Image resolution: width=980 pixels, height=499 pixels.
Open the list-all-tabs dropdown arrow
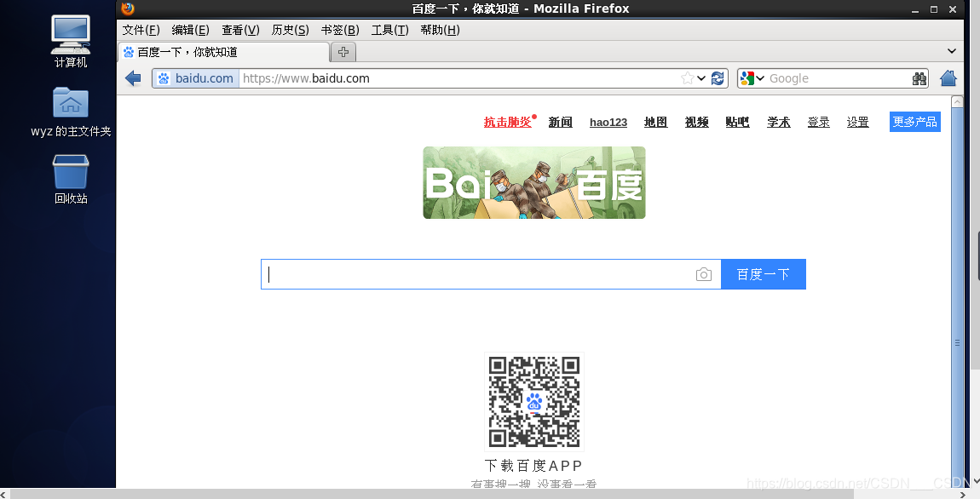pos(951,51)
